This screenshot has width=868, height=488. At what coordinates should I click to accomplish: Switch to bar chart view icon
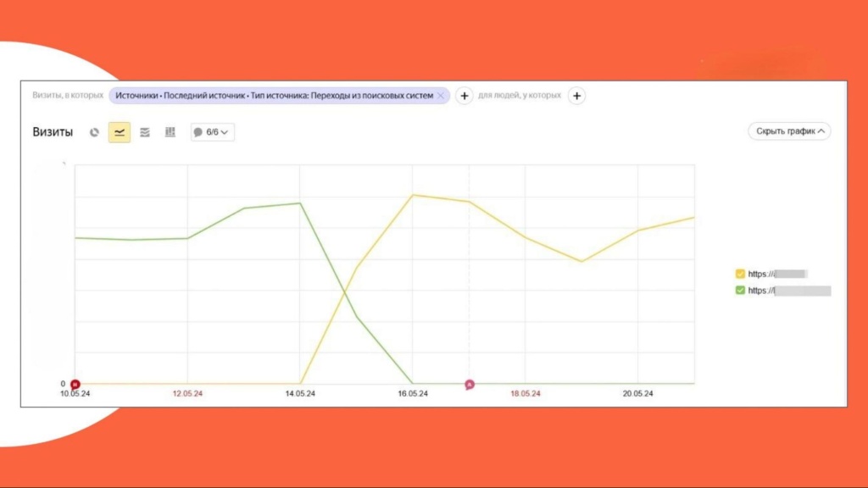pyautogui.click(x=170, y=132)
